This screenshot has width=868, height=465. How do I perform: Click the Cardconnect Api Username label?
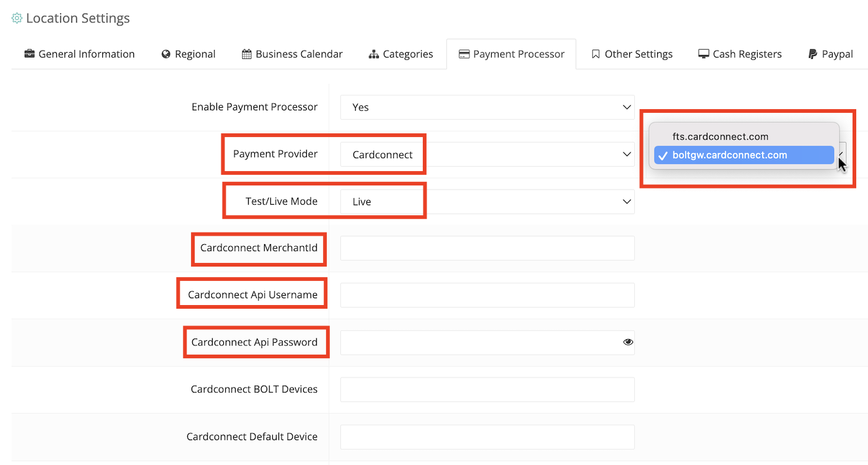click(253, 294)
